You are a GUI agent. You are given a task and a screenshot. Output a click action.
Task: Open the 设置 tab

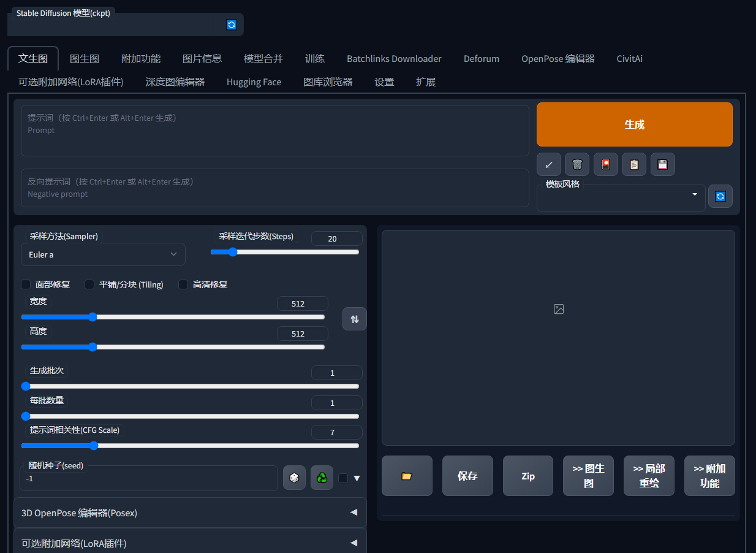[x=384, y=82]
